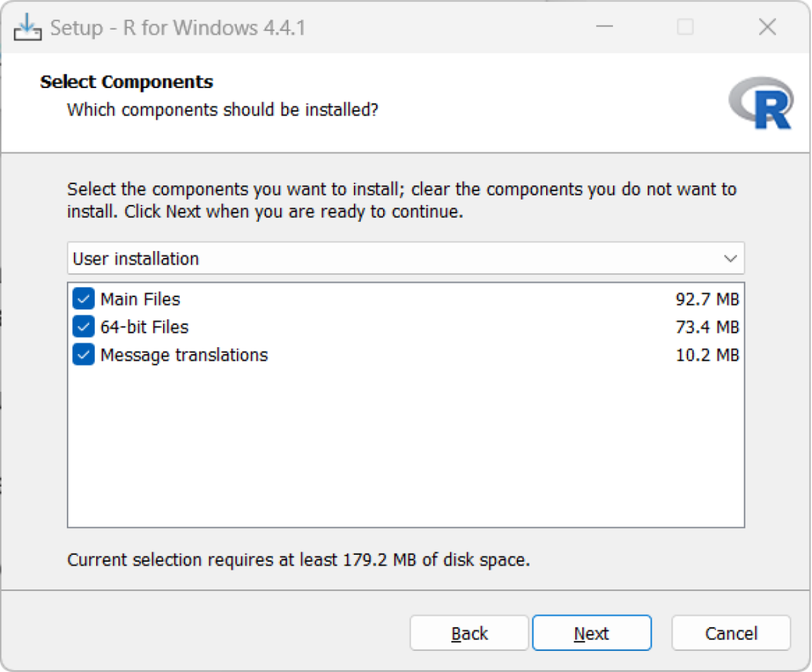Click the R logo in the top-right corner
Viewport: 812px width, 672px height.
759,102
